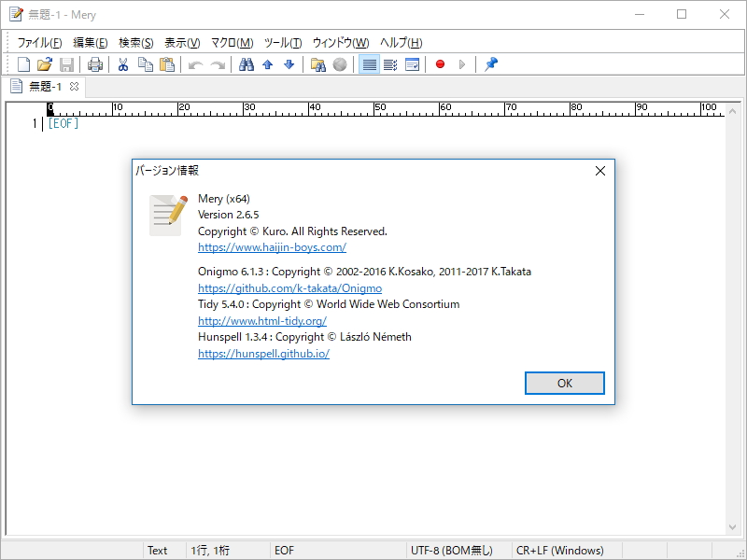Click the 1行, 1桁 status bar entry
747x560 pixels.
pyautogui.click(x=210, y=551)
